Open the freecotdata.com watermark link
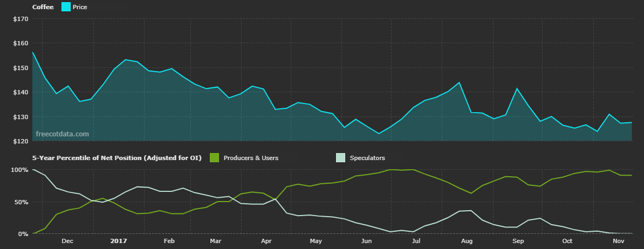The height and width of the screenshot is (249, 644). pos(62,134)
